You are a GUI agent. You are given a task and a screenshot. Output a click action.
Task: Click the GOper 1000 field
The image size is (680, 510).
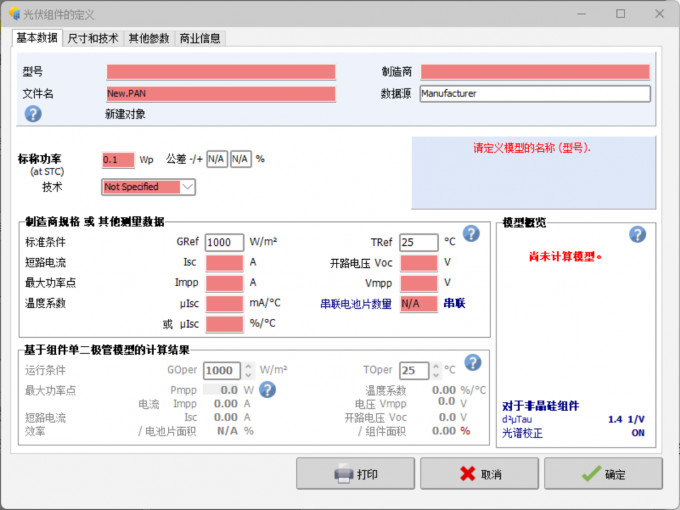coord(222,370)
